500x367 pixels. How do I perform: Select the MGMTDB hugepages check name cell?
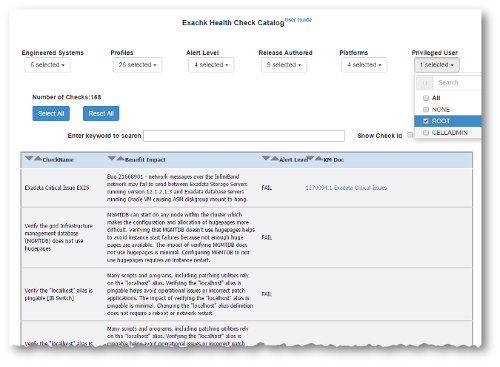[58, 237]
